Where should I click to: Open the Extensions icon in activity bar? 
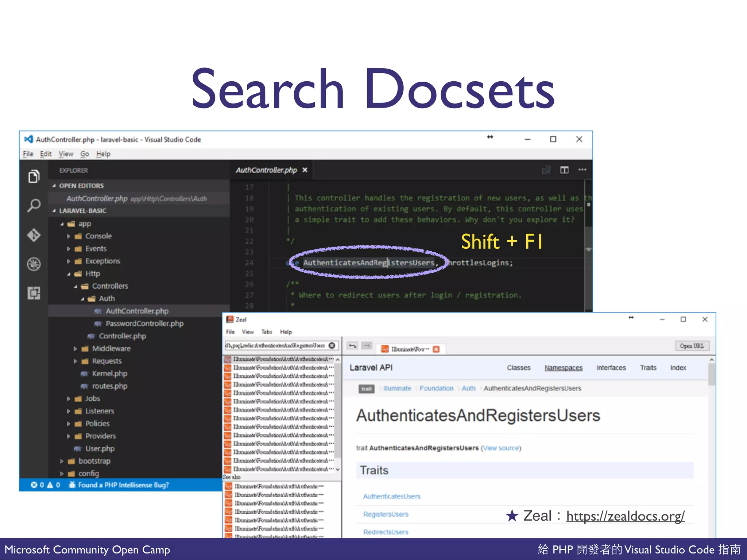click(x=34, y=293)
